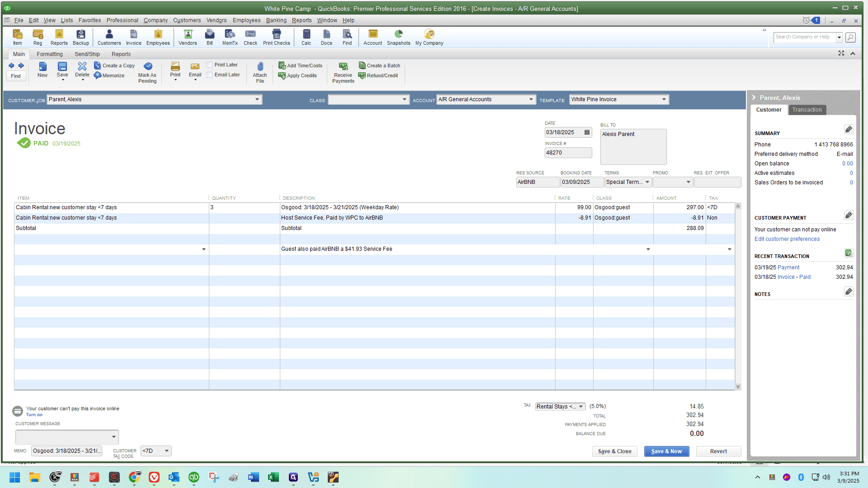The width and height of the screenshot is (868, 488).
Task: Click the Account chart icon
Action: (x=373, y=37)
